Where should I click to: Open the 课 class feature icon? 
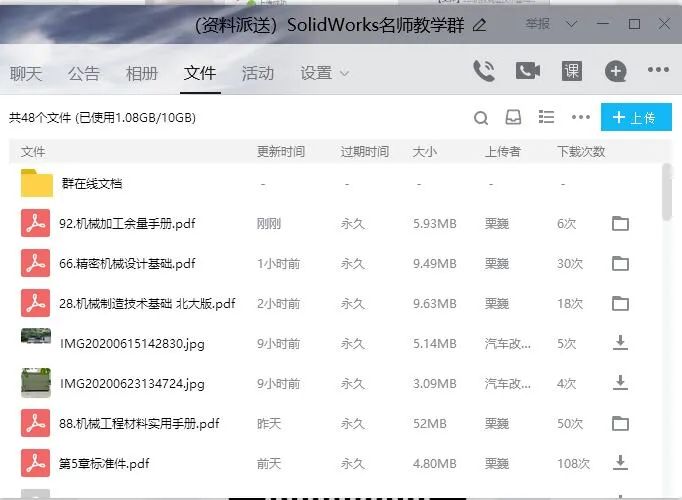point(572,71)
